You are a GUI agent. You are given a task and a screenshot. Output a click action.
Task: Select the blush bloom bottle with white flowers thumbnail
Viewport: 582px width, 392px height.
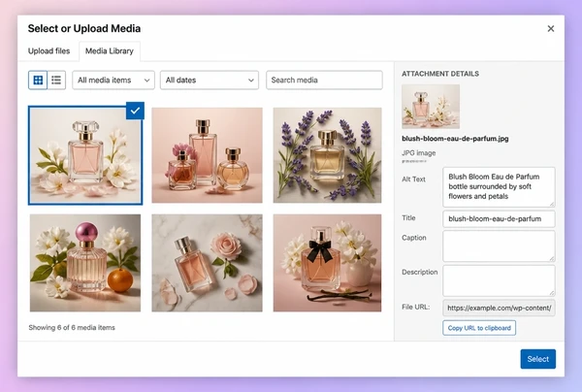coord(85,155)
